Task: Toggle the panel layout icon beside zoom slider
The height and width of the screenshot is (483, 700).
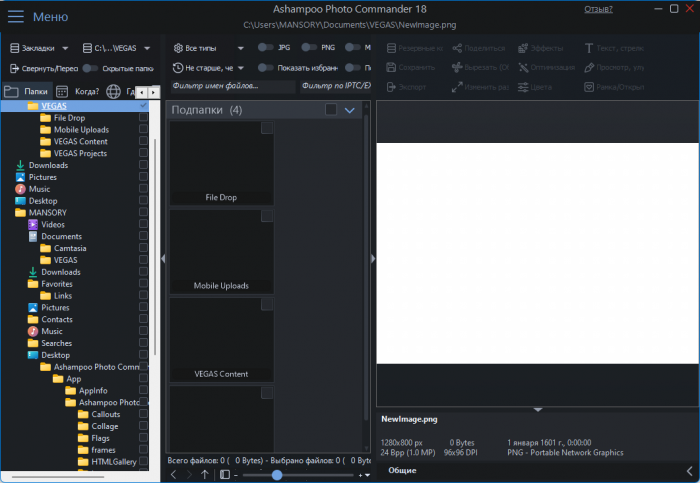Action: [225, 475]
